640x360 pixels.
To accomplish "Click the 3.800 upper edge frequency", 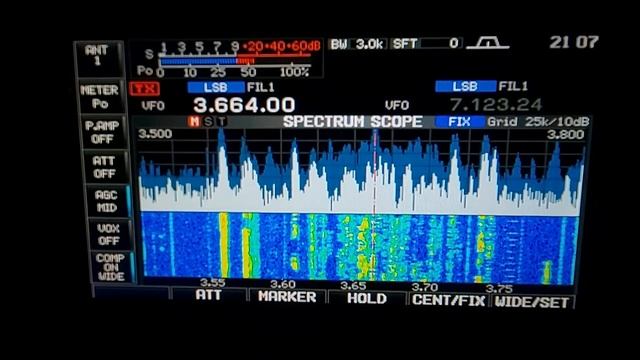I will point(565,134).
